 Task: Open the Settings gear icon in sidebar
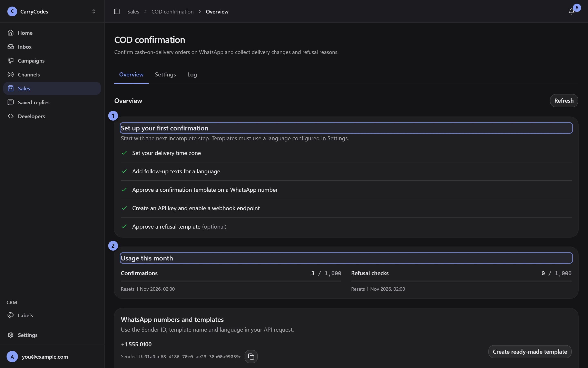coord(10,335)
